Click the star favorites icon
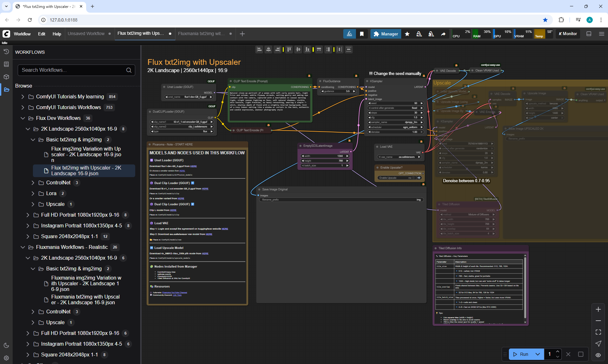Image resolution: width=608 pixels, height=364 pixels. [x=407, y=34]
